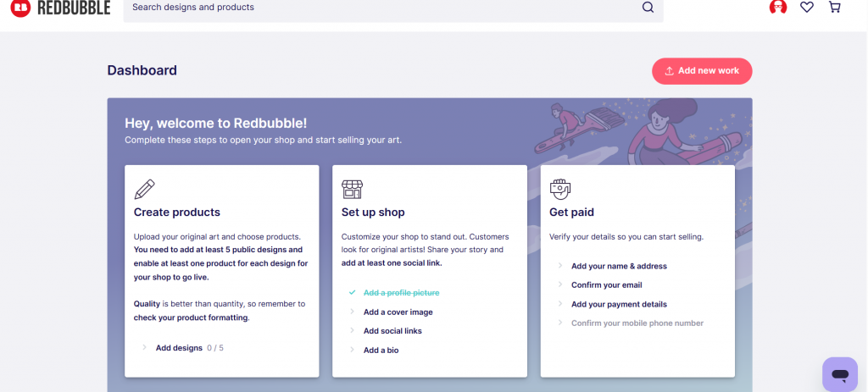Open Add social links step
Viewport: 868px width, 392px height.
pos(392,331)
